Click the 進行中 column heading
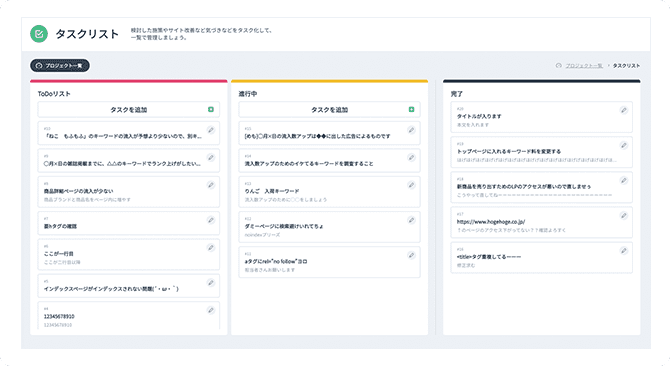The height and width of the screenshot is (366, 670). pyautogui.click(x=248, y=94)
